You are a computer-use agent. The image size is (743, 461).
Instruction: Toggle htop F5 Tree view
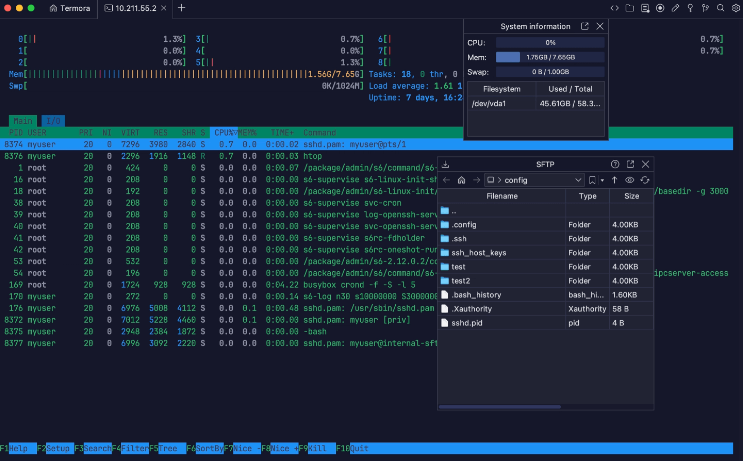pyautogui.click(x=168, y=448)
